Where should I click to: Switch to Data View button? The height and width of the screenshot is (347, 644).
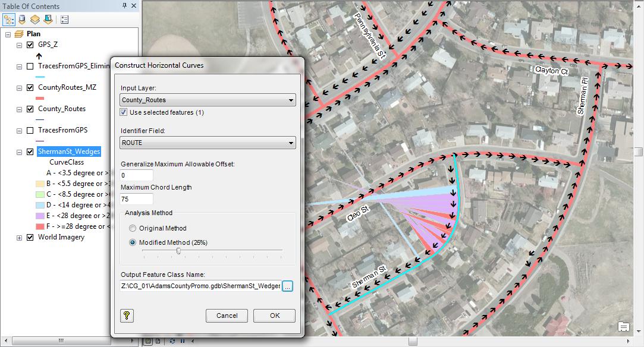(x=148, y=341)
